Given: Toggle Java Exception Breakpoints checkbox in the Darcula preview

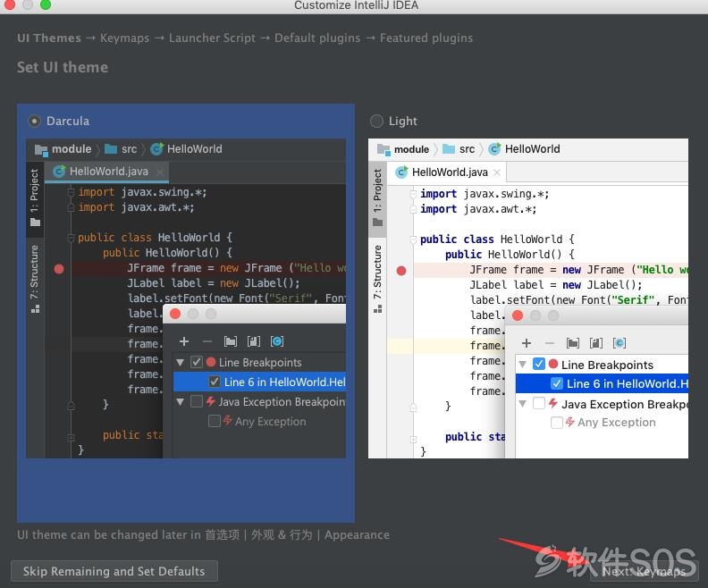Looking at the screenshot, I should pos(197,401).
